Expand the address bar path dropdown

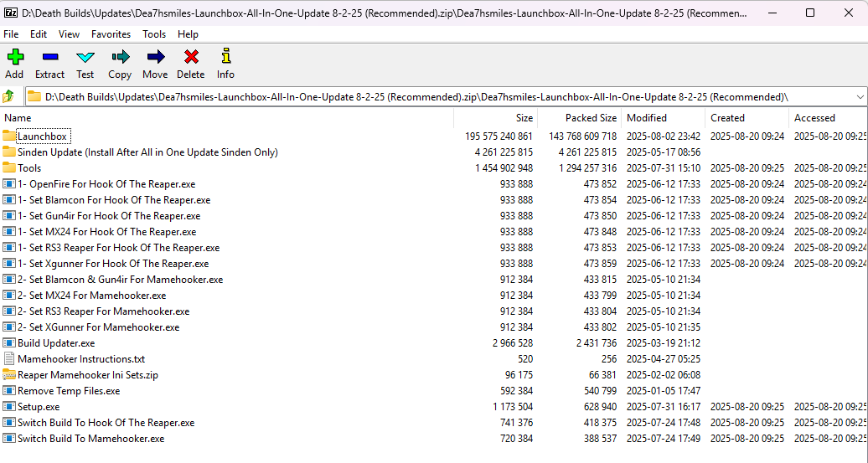pyautogui.click(x=860, y=97)
